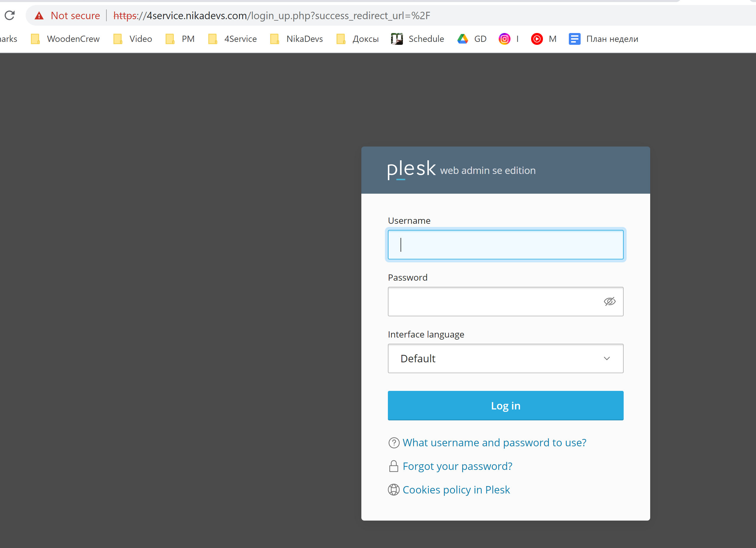Click the 'Forgot your password?' link
Viewport: 756px width, 548px height.
tap(457, 466)
